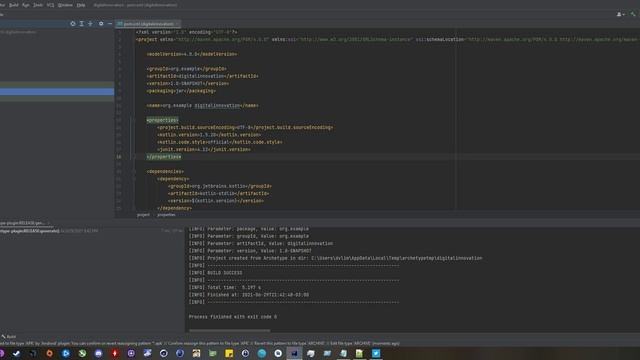The width and height of the screenshot is (640, 360).
Task: Open the Notepad++ style green document icon in taskbar
Action: [360, 353]
